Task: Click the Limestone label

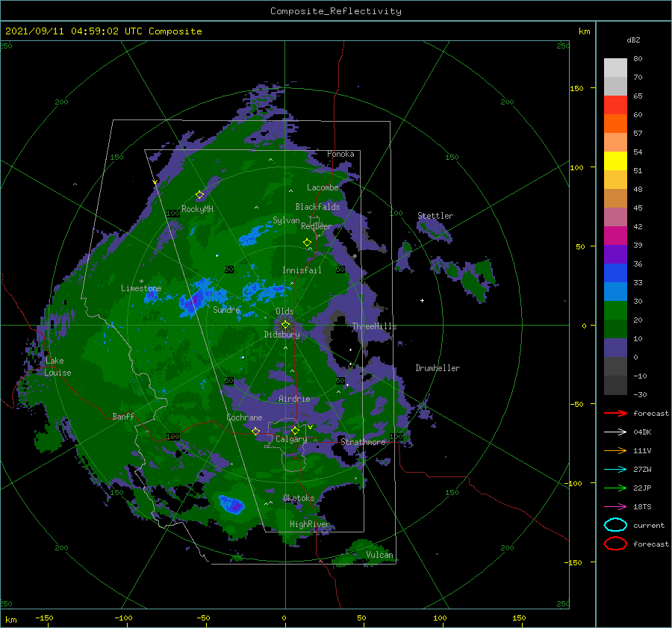Action: click(141, 288)
